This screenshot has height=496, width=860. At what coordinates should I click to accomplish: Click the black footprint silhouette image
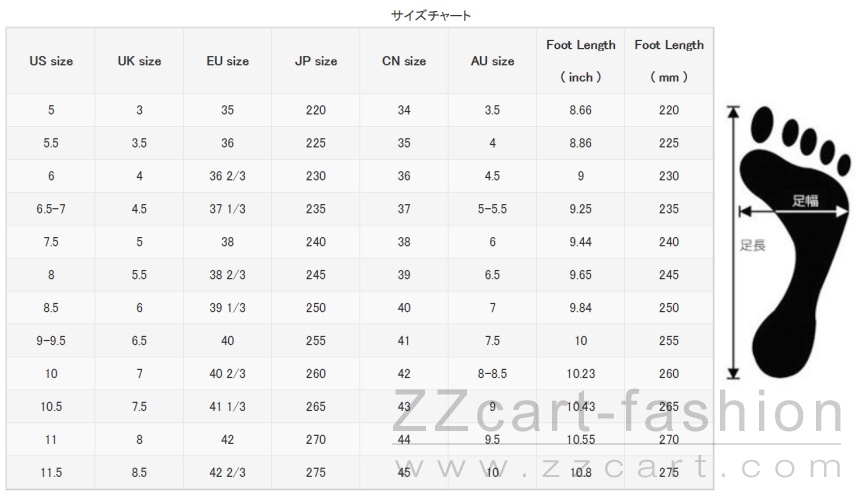click(796, 241)
